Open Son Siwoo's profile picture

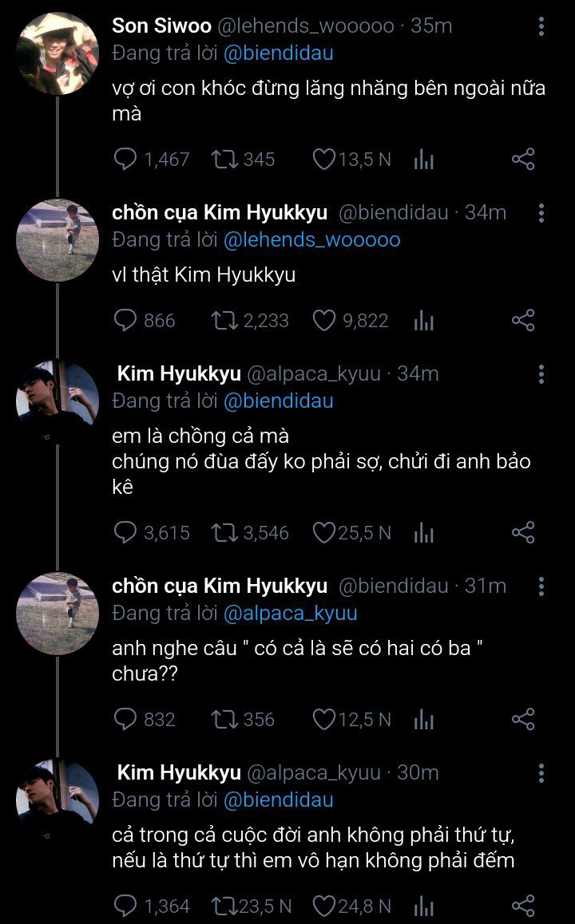57,54
